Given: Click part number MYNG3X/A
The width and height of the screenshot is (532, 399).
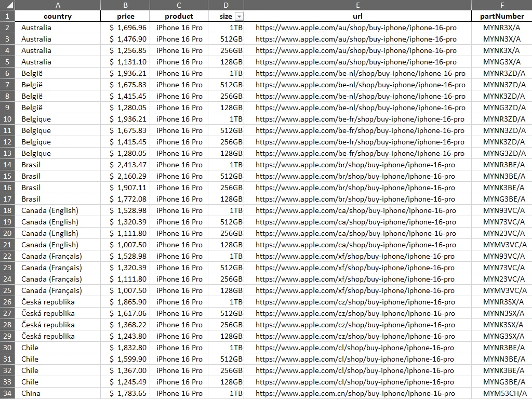Looking at the screenshot, I should [x=502, y=62].
